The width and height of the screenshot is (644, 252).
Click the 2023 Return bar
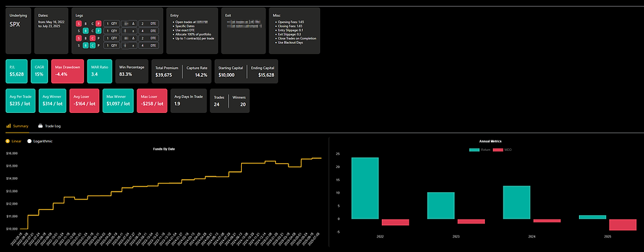441,205
